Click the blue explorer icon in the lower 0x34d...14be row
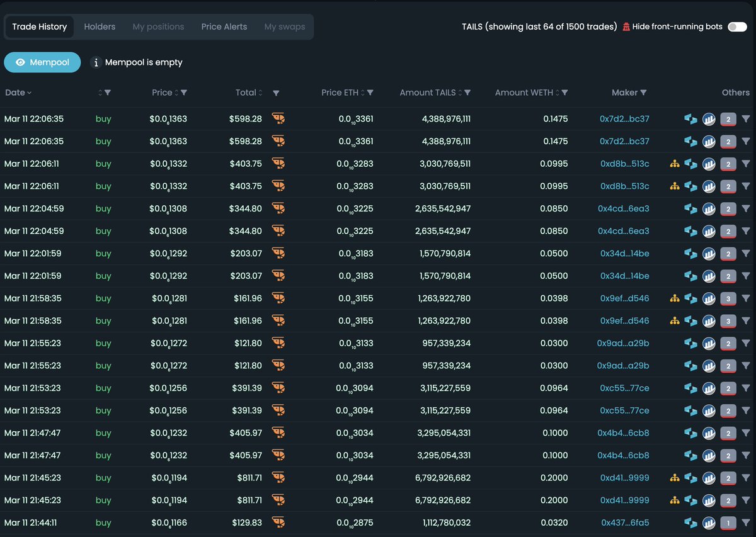The width and height of the screenshot is (756, 537). click(690, 276)
